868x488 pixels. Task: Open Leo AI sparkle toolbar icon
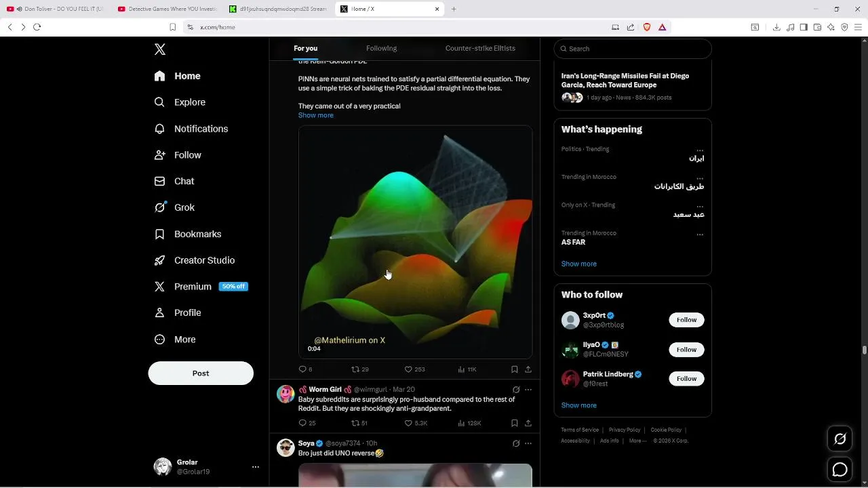[x=831, y=27]
